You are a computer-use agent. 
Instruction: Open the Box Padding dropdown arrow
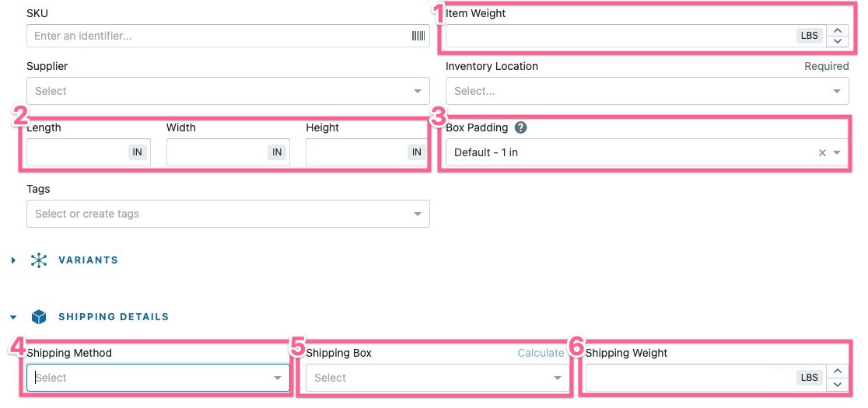click(838, 153)
